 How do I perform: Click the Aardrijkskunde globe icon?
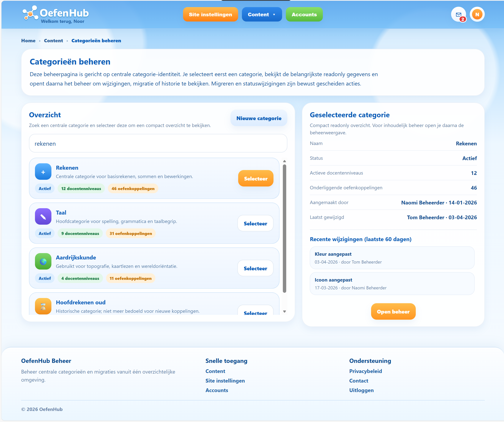[43, 262]
